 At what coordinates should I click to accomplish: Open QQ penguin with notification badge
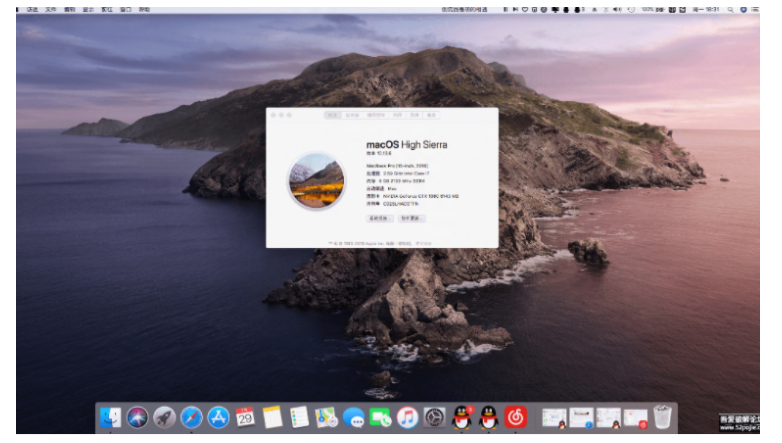461,417
